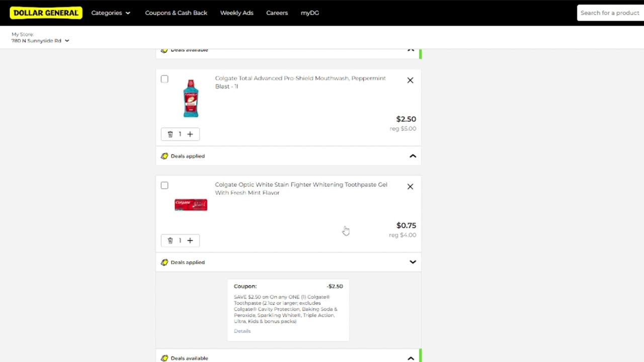Screen dimensions: 644x362
Task: Click the coupon amount -$2.50
Action: 335,286
